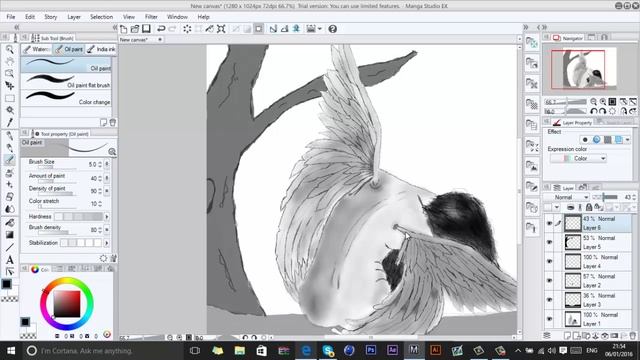Toggle Lock layer icon in Layer panel
The height and width of the screenshot is (360, 640).
(589, 207)
